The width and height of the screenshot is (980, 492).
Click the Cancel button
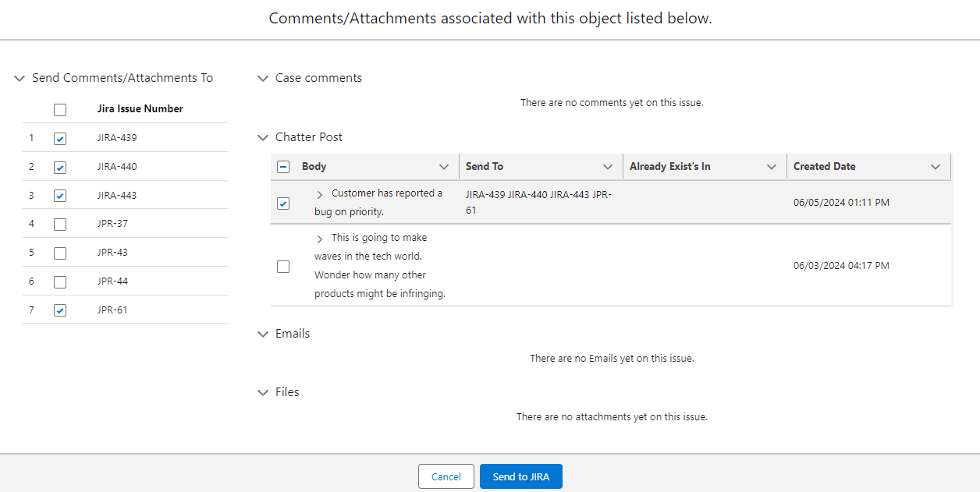coord(446,476)
